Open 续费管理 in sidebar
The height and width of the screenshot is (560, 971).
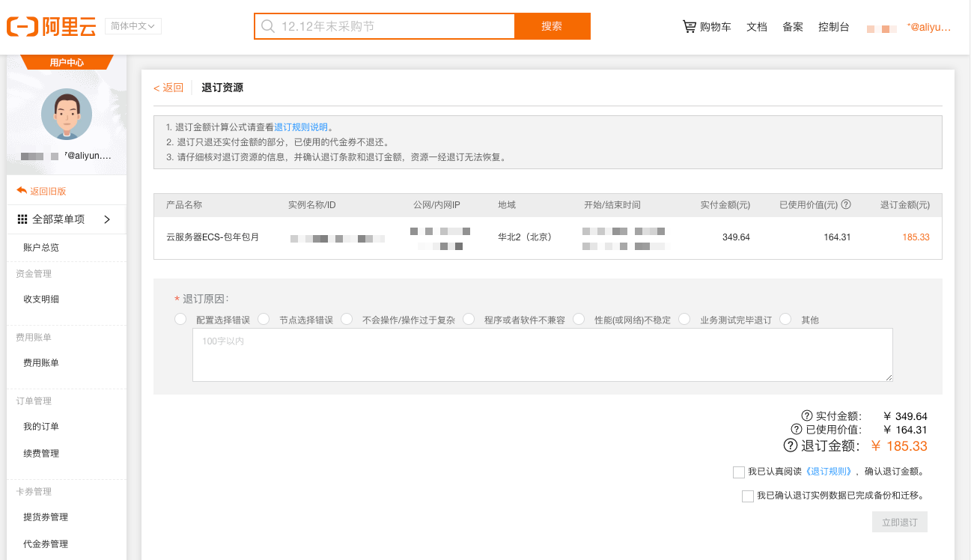tap(41, 453)
